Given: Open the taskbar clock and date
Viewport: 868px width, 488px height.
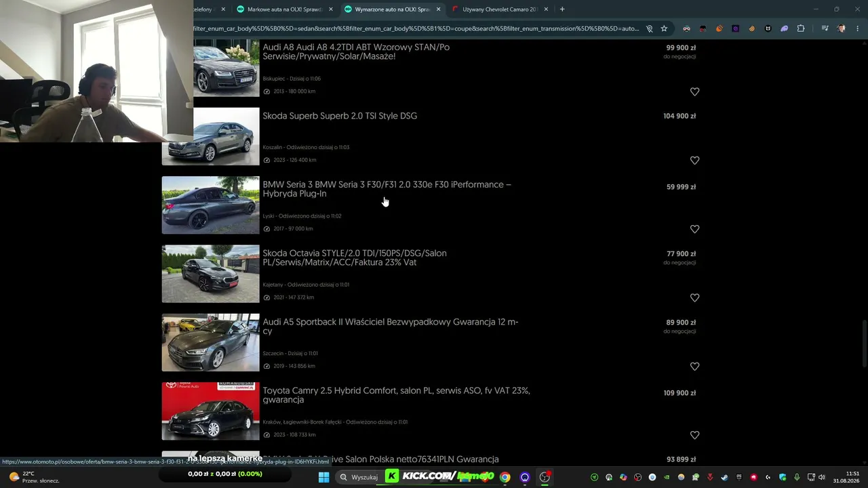Looking at the screenshot, I should (x=847, y=477).
